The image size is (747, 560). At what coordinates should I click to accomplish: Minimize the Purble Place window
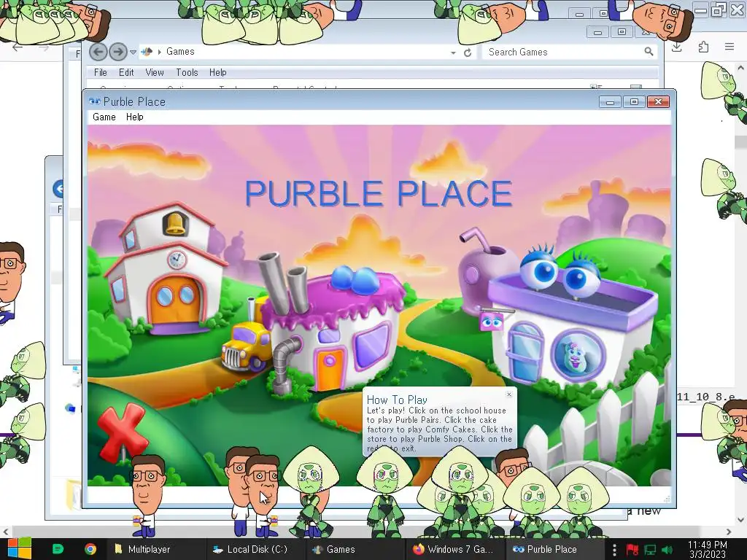(610, 102)
